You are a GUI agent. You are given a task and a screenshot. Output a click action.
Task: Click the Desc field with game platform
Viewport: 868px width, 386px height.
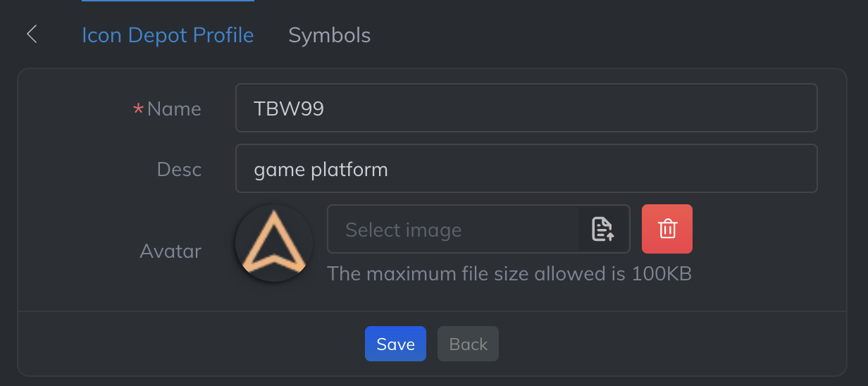(x=526, y=168)
